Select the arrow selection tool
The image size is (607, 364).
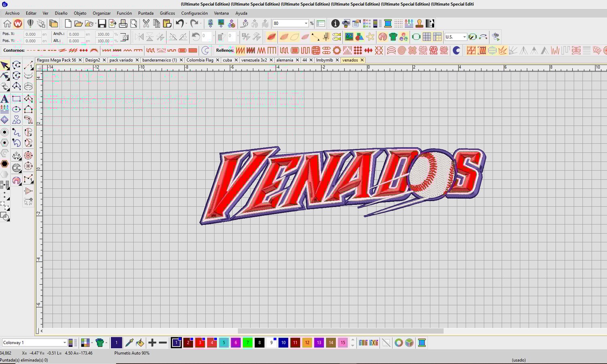[5, 66]
